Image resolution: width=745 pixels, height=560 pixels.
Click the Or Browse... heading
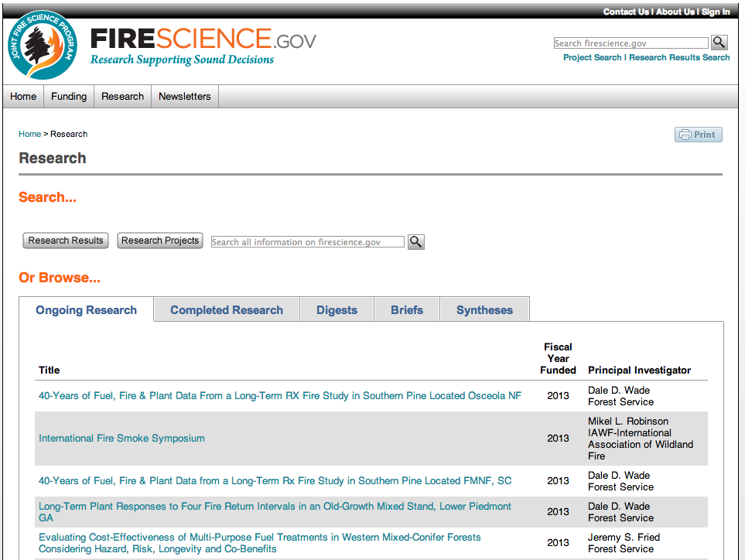point(60,278)
